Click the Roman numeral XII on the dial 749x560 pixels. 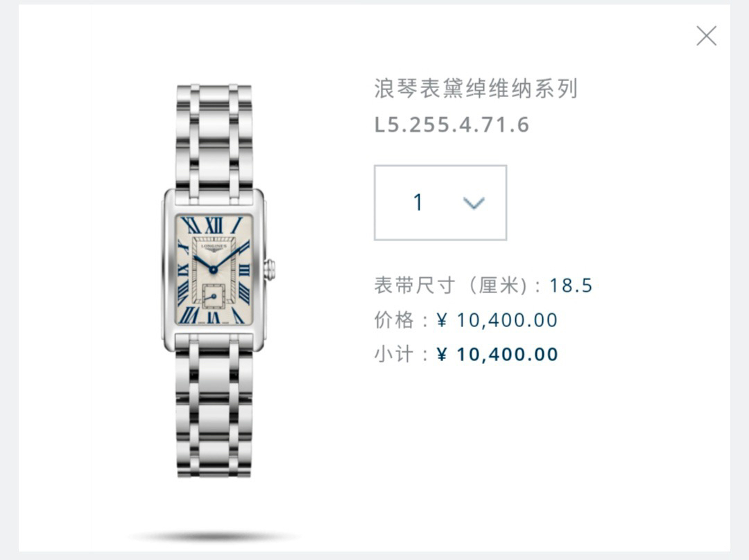[x=214, y=225]
